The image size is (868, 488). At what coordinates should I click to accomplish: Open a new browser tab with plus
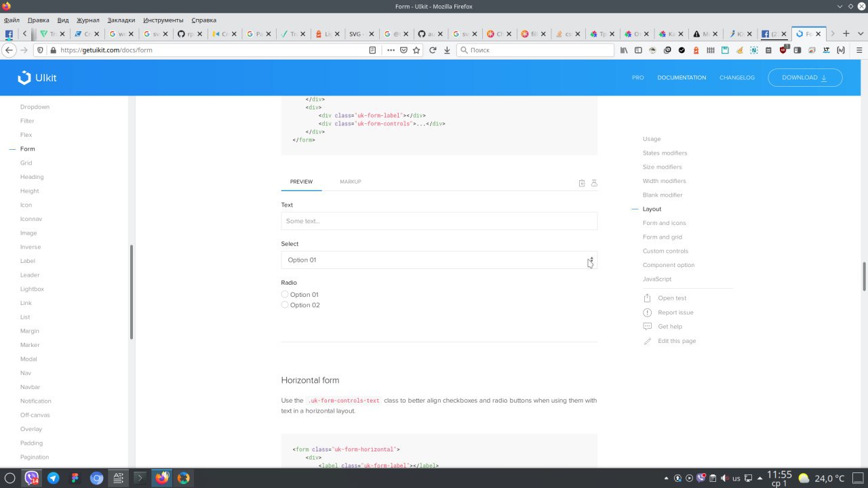(x=846, y=34)
